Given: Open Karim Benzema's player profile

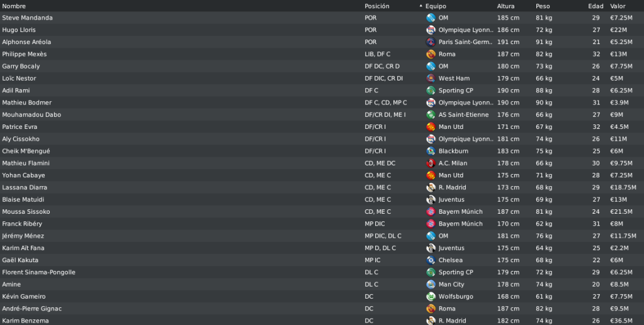Looking at the screenshot, I should click(25, 321).
